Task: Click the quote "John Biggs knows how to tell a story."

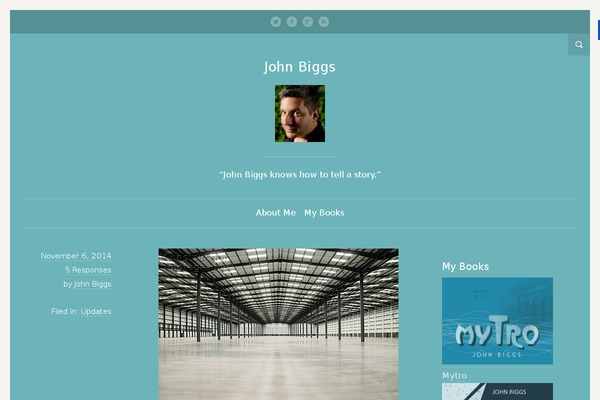Action: pyautogui.click(x=300, y=175)
